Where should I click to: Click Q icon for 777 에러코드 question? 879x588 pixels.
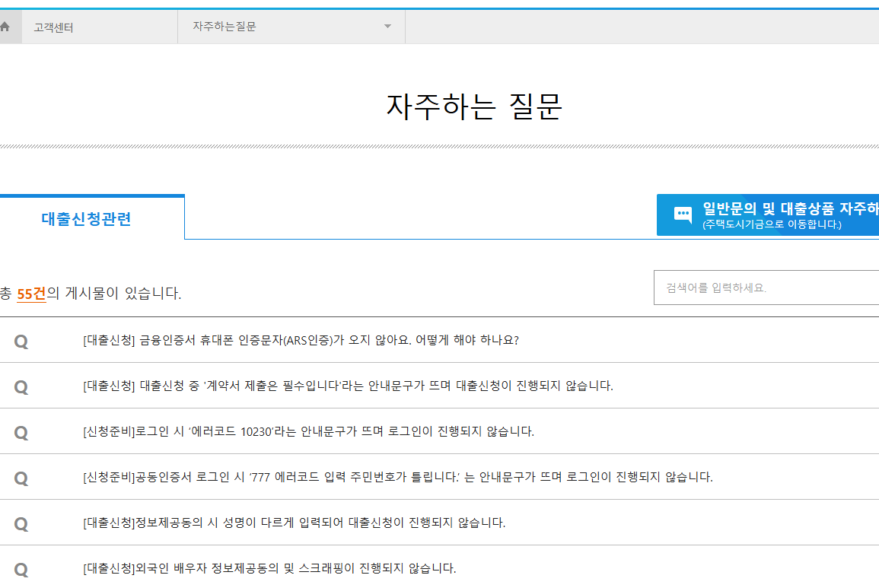[21, 478]
